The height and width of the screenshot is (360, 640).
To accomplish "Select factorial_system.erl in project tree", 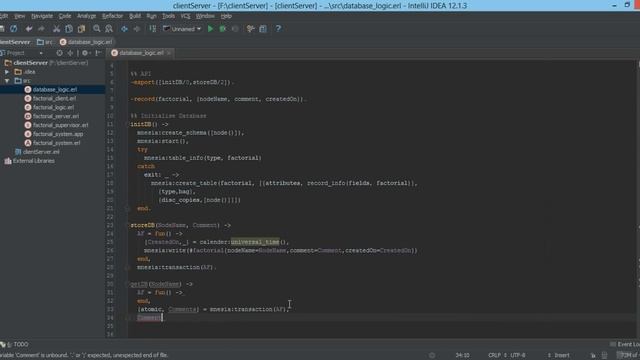I will click(53, 143).
